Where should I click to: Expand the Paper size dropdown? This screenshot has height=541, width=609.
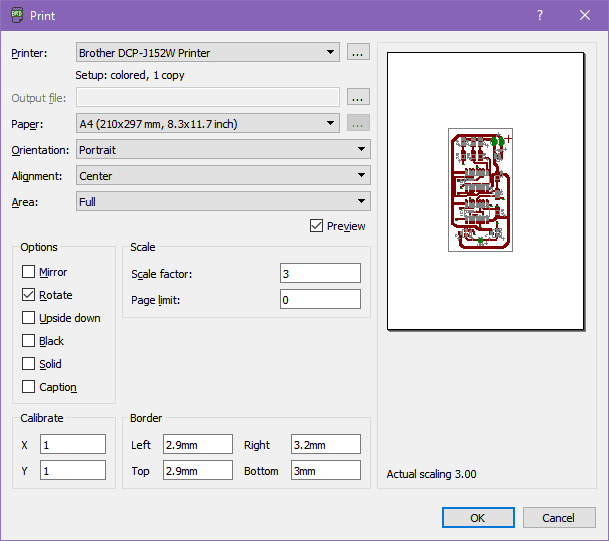(208, 124)
